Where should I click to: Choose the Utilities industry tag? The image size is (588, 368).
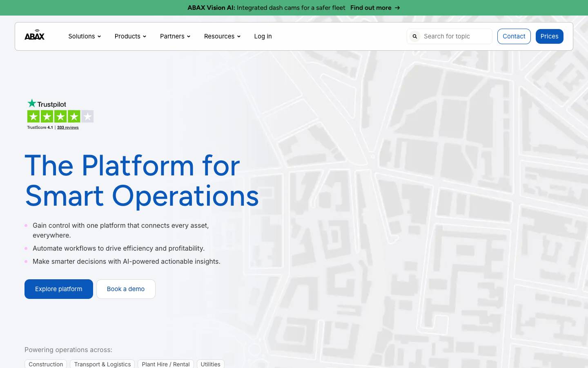coord(210,364)
